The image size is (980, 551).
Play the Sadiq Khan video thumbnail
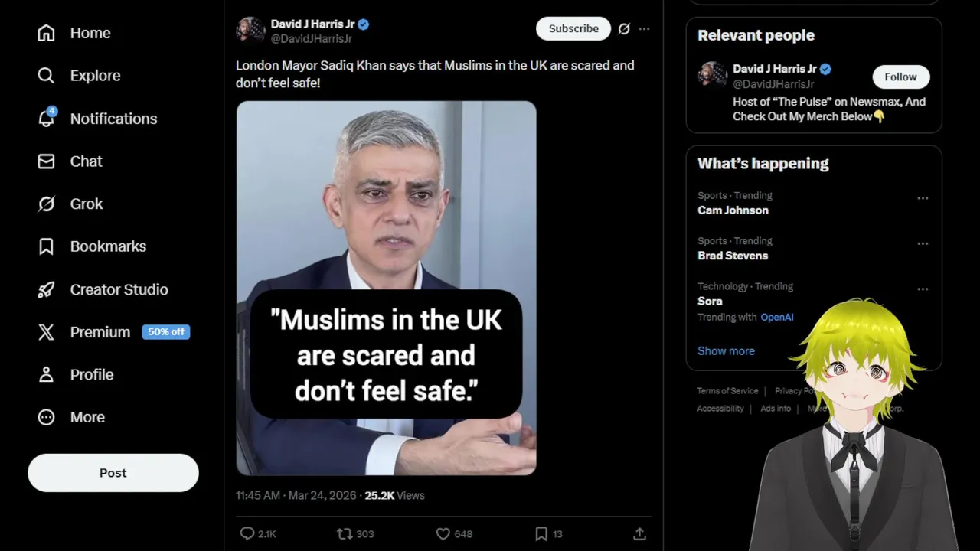click(386, 288)
